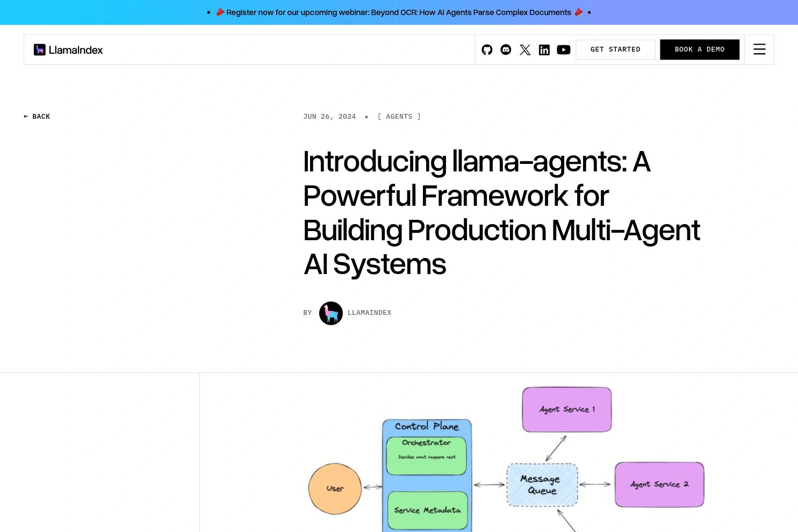Open the Discord icon link
798x532 pixels.
click(x=506, y=49)
